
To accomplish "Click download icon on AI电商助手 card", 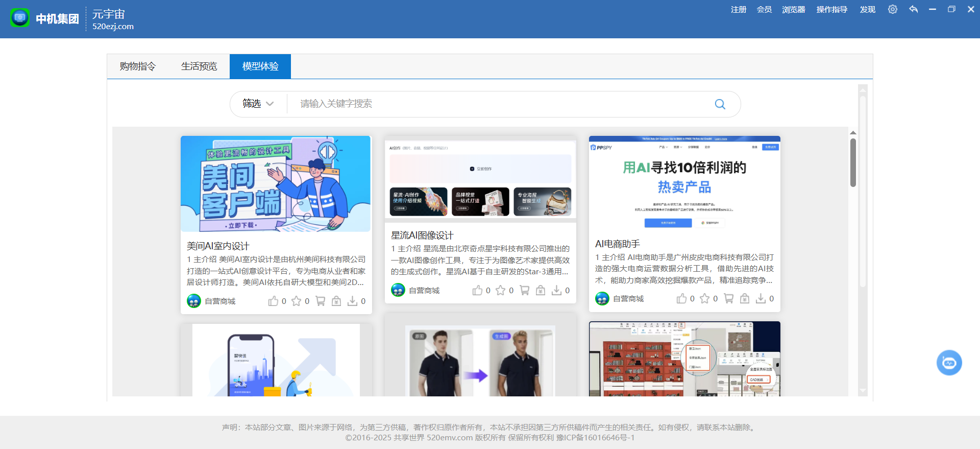I will 761,299.
